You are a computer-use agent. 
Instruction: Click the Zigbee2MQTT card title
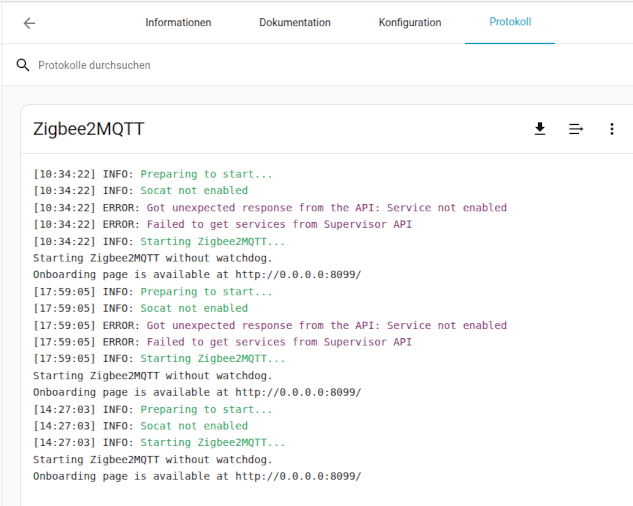89,129
